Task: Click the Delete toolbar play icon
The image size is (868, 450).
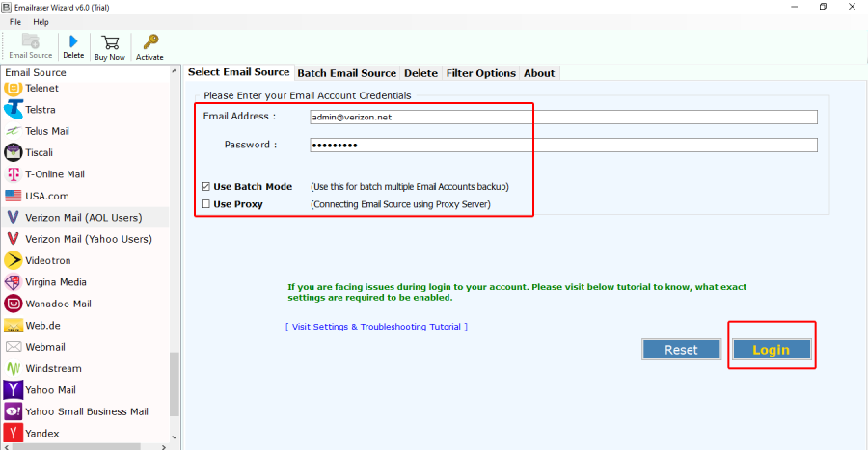Action: click(73, 41)
